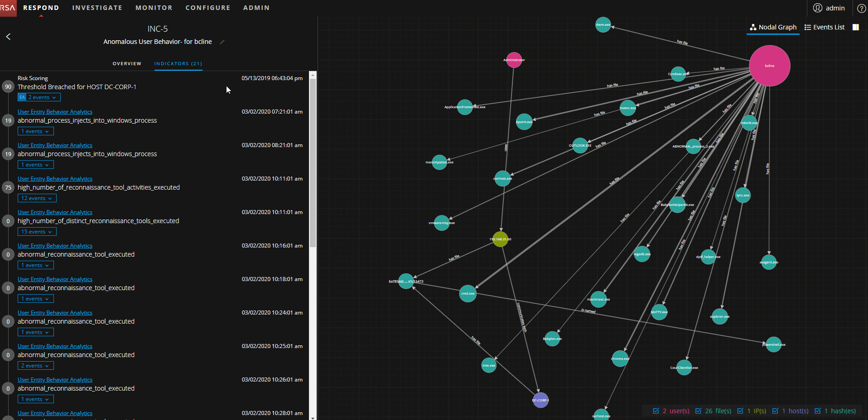
Task: Select the BabylonHelper64.exe node
Action: 677,205
